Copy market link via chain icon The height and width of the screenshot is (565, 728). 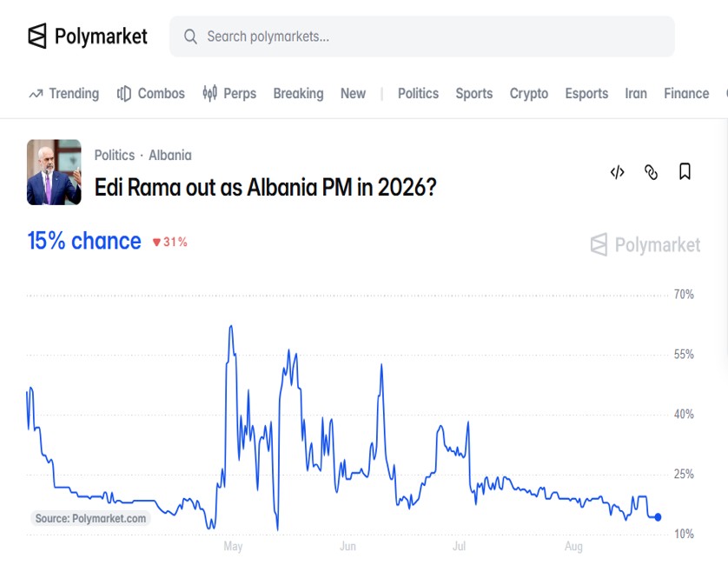coord(651,172)
